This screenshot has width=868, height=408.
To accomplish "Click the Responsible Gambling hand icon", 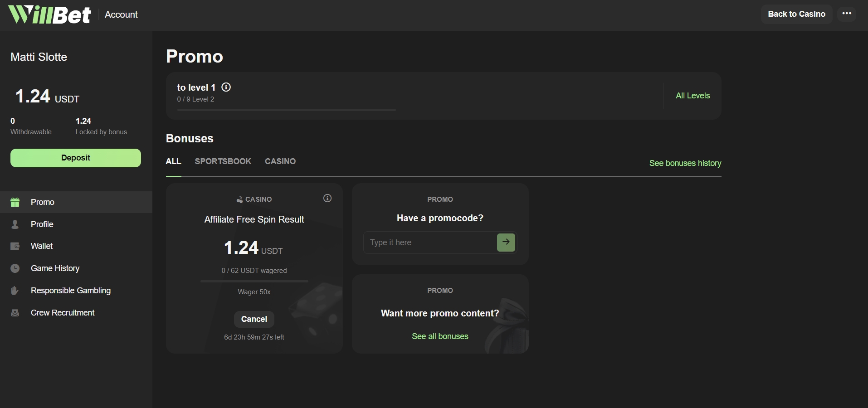I will (x=15, y=291).
